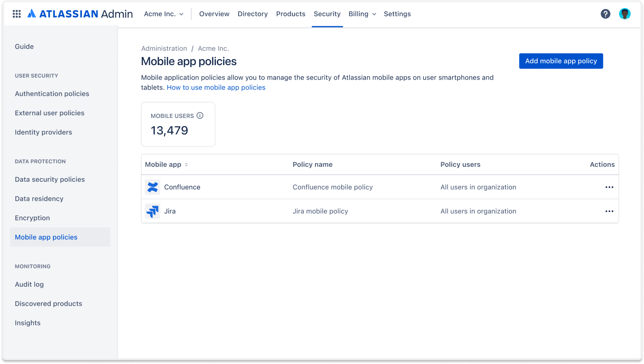The image size is (644, 364).
Task: Open the Billing dropdown menu
Action: (x=362, y=14)
